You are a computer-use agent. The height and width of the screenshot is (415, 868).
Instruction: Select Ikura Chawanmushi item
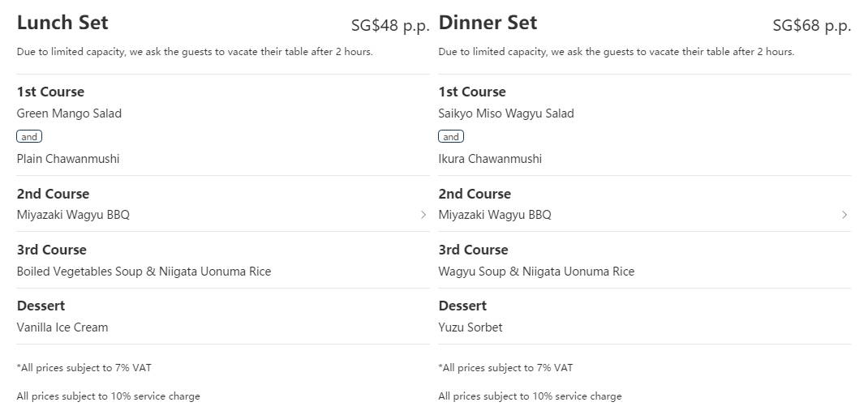(x=490, y=159)
